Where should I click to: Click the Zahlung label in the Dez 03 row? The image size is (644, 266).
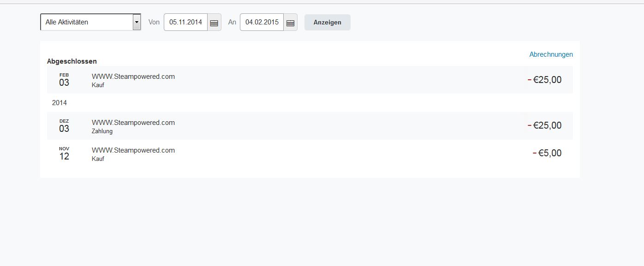102,131
